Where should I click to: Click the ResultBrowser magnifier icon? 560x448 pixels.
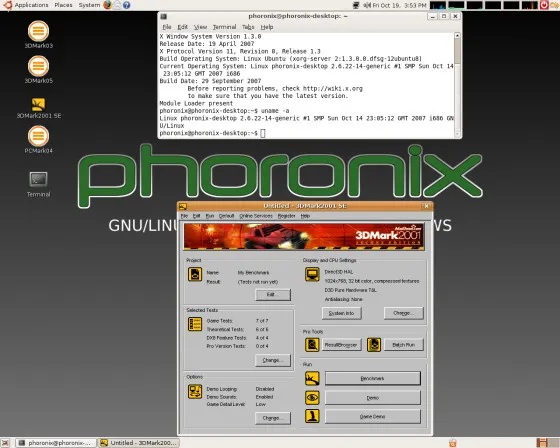(x=312, y=345)
